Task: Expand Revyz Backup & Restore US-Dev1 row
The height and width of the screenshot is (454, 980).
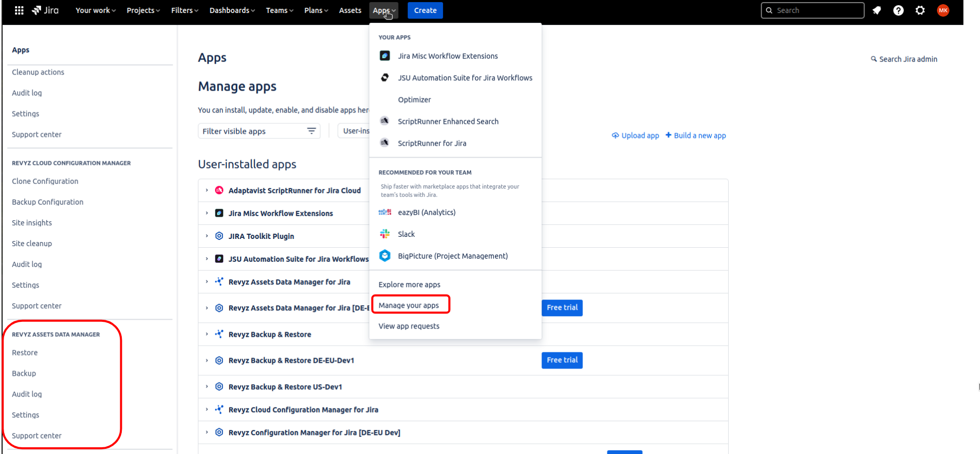Action: click(207, 387)
